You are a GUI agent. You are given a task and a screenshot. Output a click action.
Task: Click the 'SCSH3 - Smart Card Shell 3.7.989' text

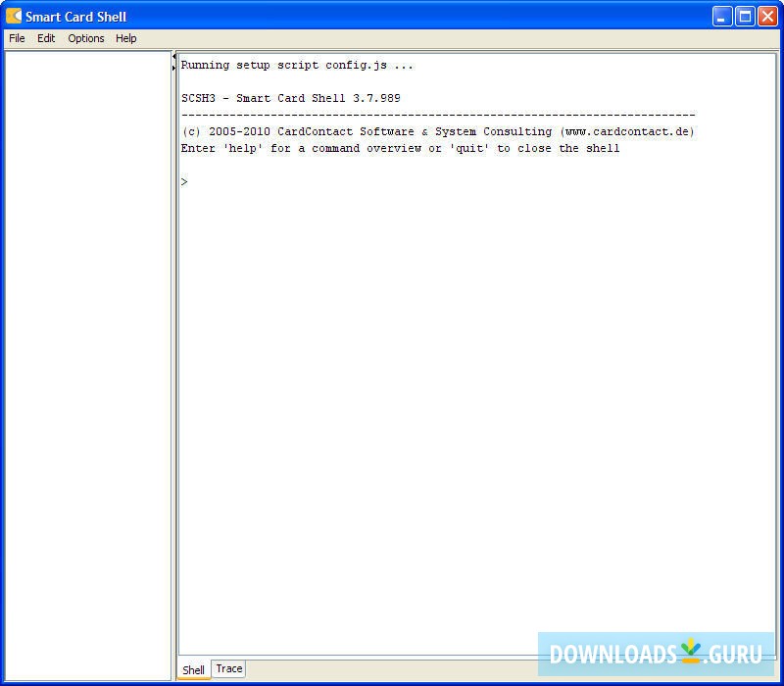point(290,98)
